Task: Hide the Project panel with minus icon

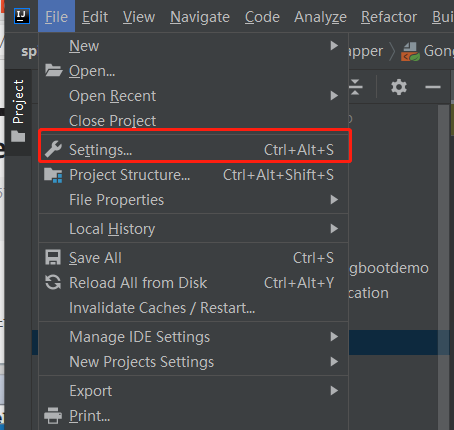Action: (x=433, y=87)
